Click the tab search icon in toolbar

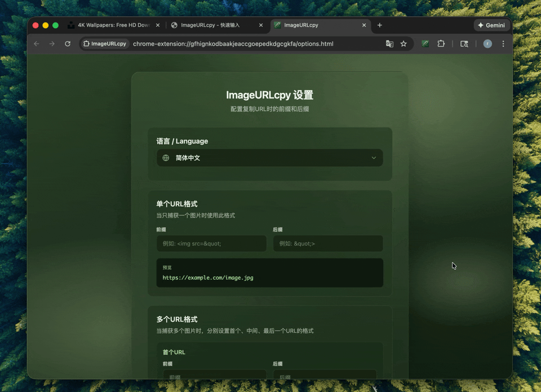click(464, 44)
